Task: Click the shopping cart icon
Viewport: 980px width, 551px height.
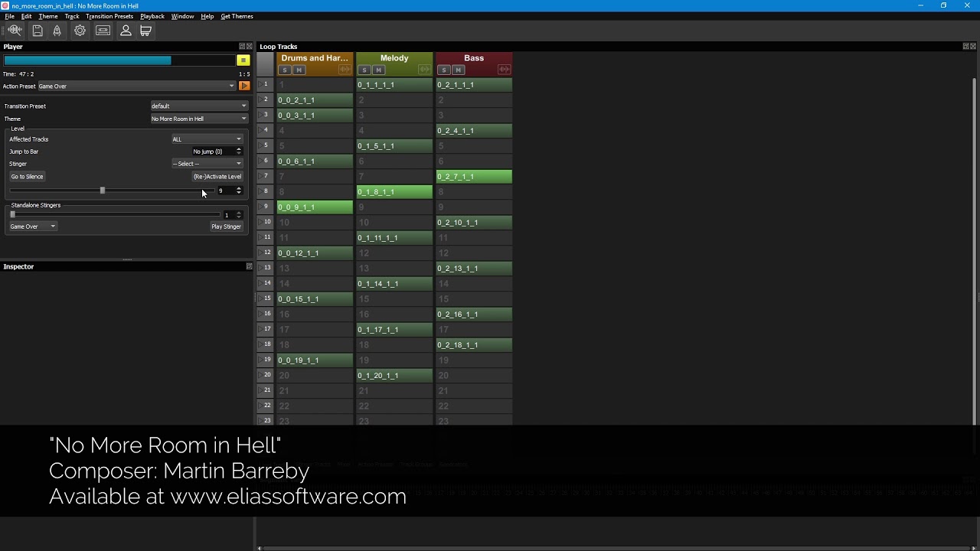Action: (x=145, y=31)
